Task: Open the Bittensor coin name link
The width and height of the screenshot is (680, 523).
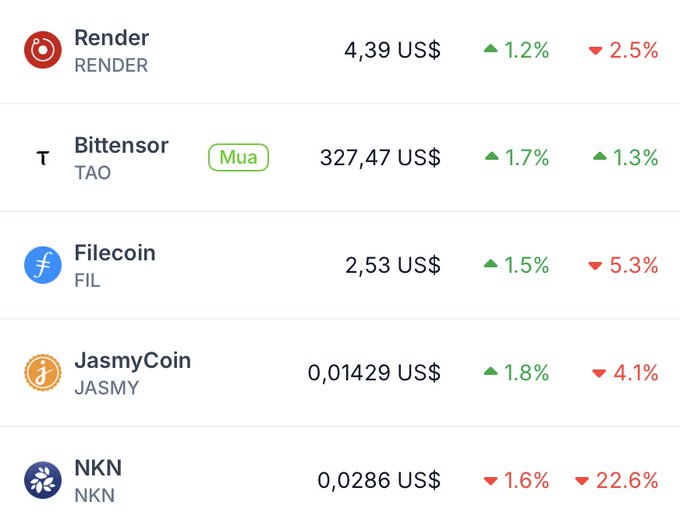Action: click(121, 145)
